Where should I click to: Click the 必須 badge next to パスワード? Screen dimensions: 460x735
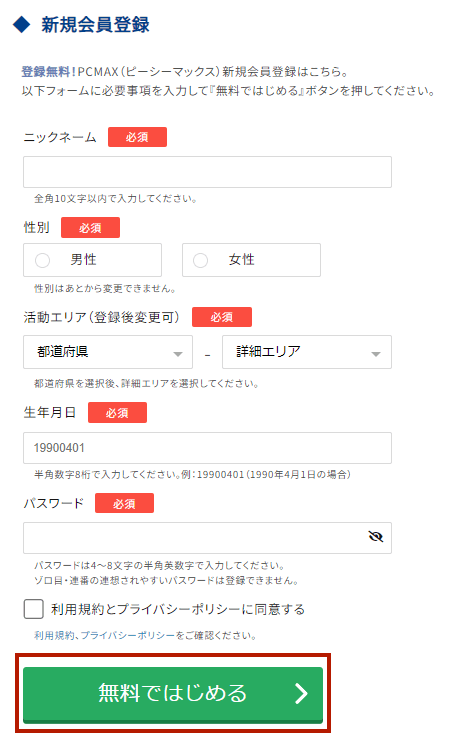click(124, 503)
